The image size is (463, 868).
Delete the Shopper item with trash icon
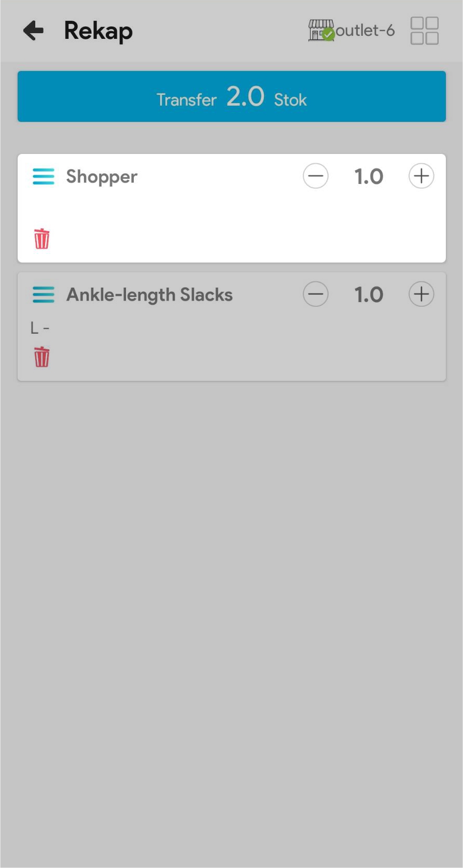click(x=42, y=239)
